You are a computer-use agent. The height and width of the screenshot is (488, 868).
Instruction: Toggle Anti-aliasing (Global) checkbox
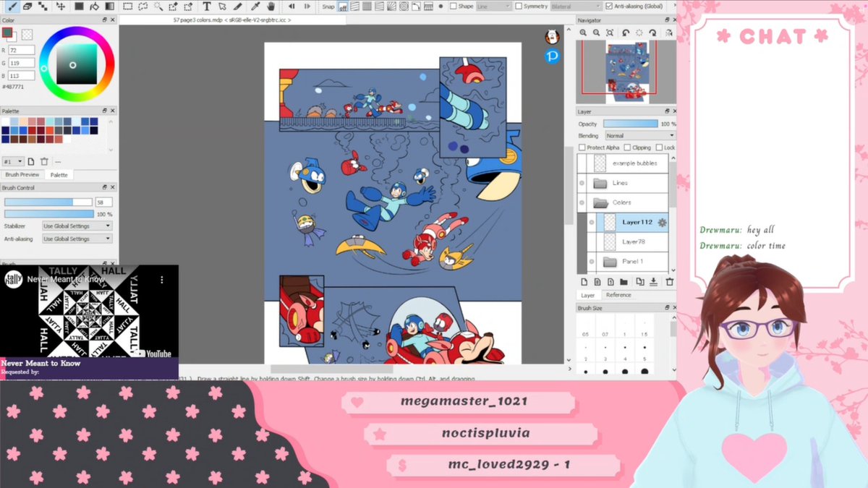tap(608, 7)
